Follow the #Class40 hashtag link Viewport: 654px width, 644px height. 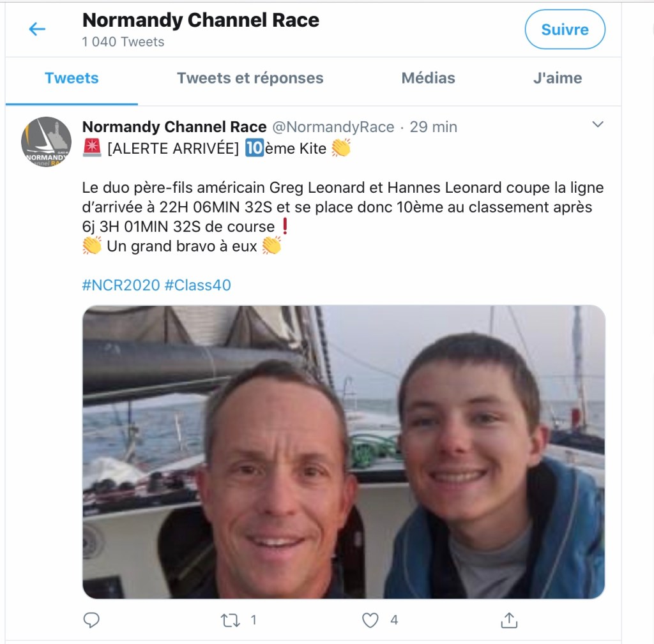(x=197, y=285)
